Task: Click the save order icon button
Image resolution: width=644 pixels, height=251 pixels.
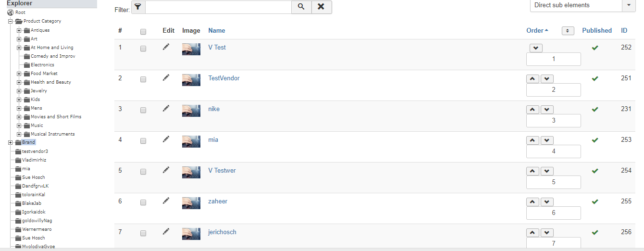Action: (568, 31)
